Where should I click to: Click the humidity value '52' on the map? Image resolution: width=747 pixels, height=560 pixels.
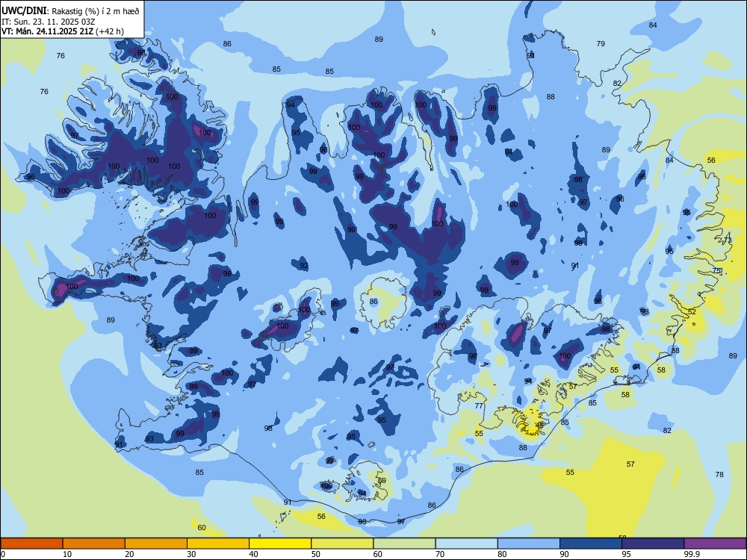pos(692,311)
